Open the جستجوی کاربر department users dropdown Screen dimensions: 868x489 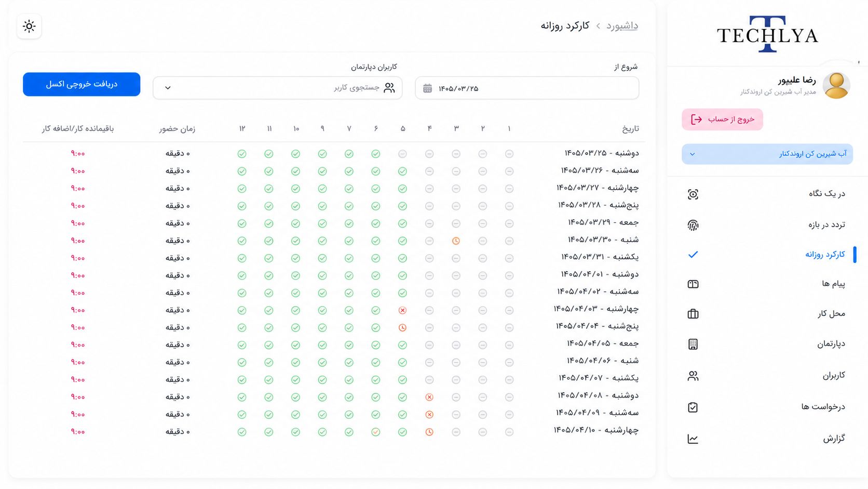coord(277,88)
